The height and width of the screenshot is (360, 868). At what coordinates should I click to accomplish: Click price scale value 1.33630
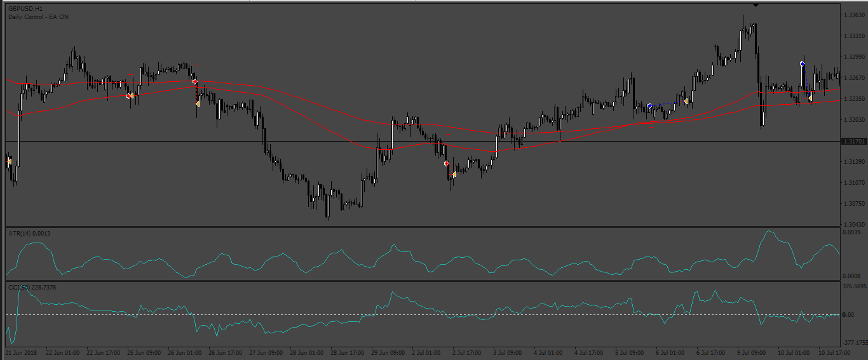[854, 15]
